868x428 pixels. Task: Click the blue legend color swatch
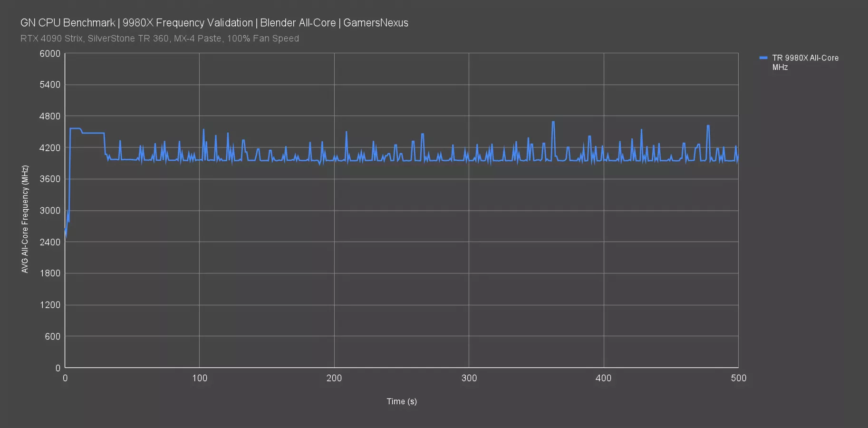(x=763, y=58)
